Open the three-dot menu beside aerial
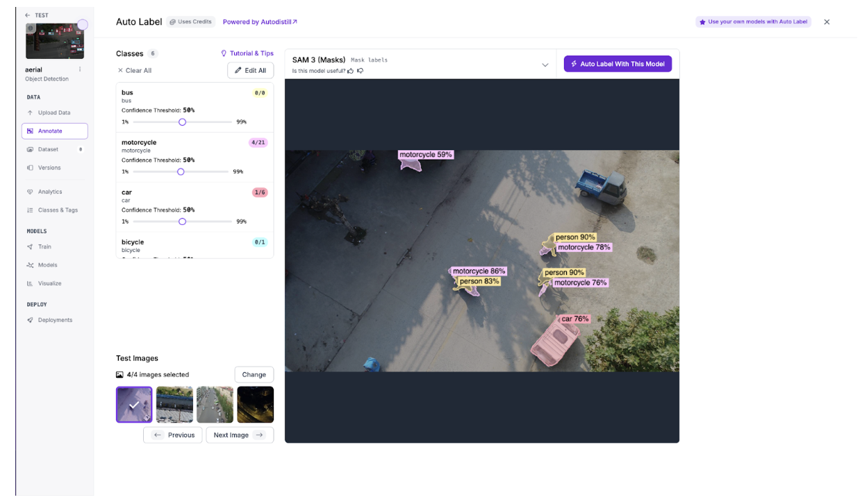The height and width of the screenshot is (504, 860). (x=80, y=69)
